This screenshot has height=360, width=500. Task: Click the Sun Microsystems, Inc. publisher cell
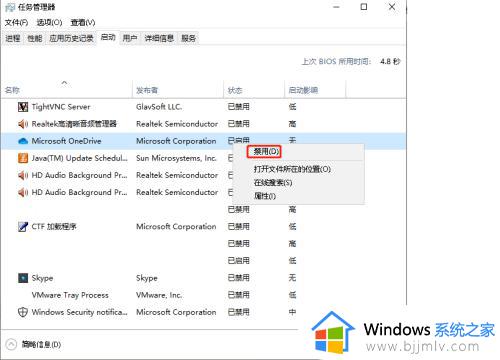click(176, 158)
